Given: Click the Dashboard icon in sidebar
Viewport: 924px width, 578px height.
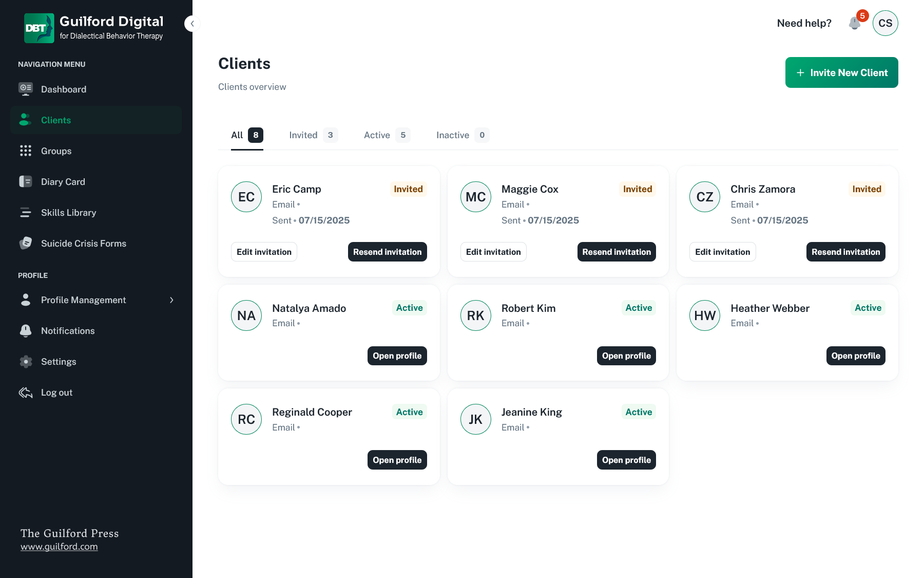Looking at the screenshot, I should click(26, 89).
